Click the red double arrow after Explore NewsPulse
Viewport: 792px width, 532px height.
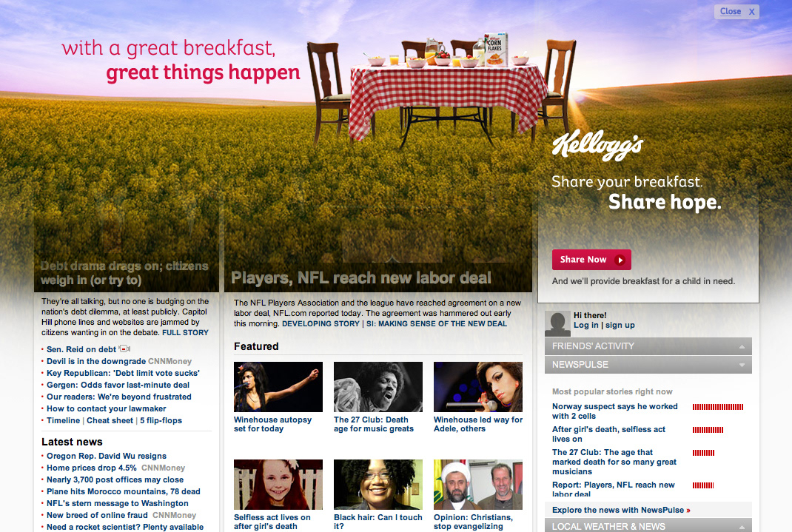pyautogui.click(x=688, y=511)
